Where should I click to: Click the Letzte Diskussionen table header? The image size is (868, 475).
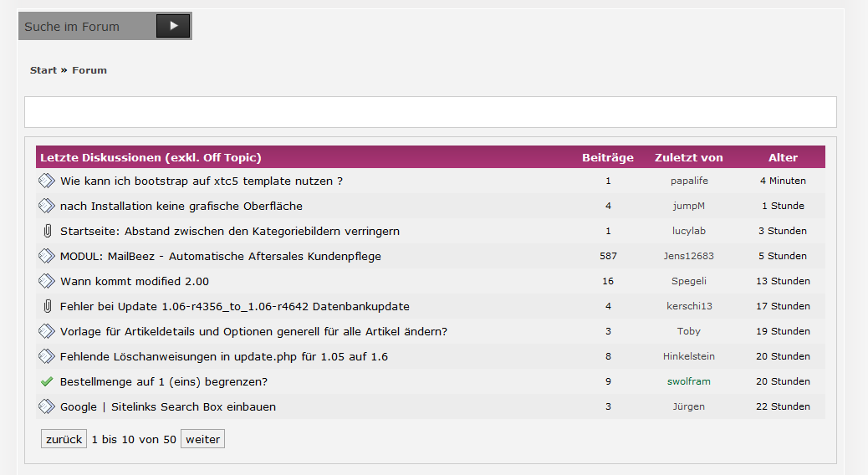[x=151, y=157]
